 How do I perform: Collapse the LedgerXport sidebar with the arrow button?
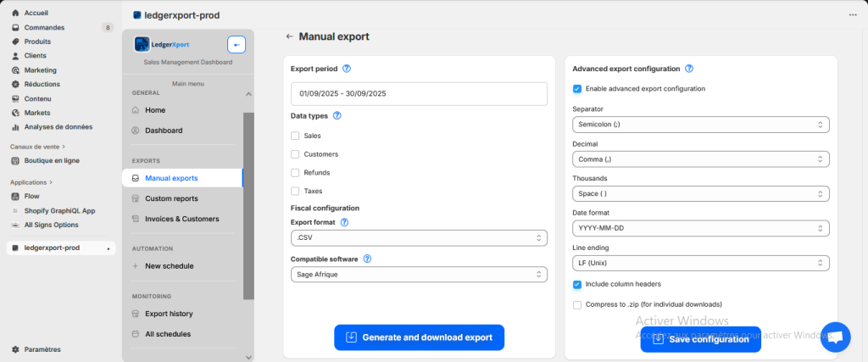coord(236,45)
